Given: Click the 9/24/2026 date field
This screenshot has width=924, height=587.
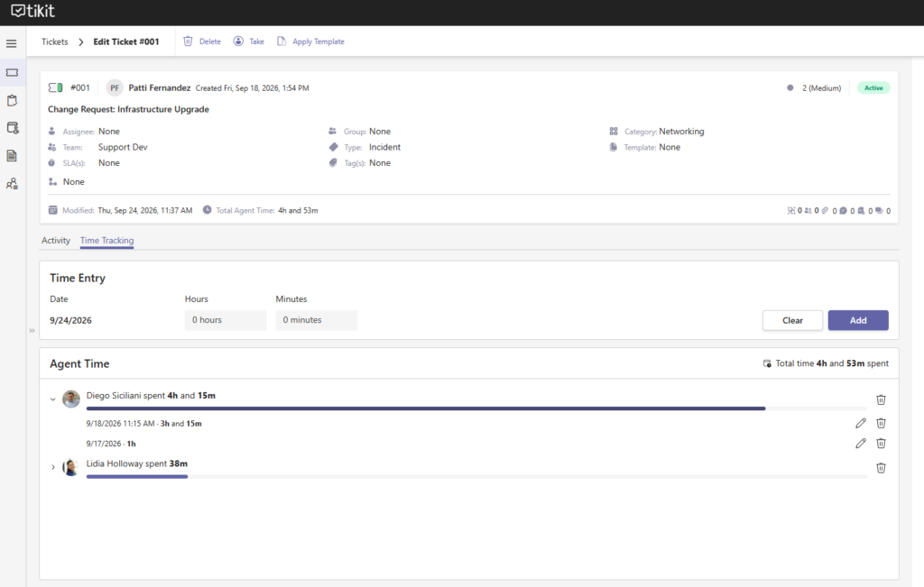Looking at the screenshot, I should click(x=70, y=320).
